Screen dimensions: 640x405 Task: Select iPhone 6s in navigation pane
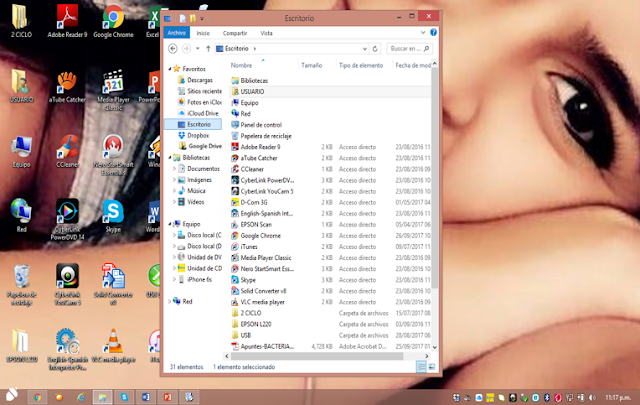[196, 279]
